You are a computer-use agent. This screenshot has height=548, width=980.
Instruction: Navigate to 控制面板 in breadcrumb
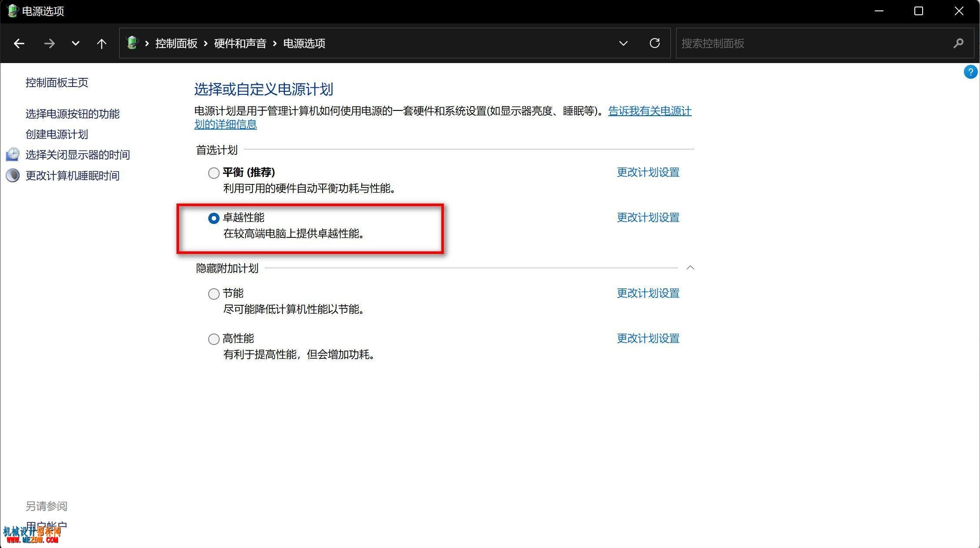point(176,43)
